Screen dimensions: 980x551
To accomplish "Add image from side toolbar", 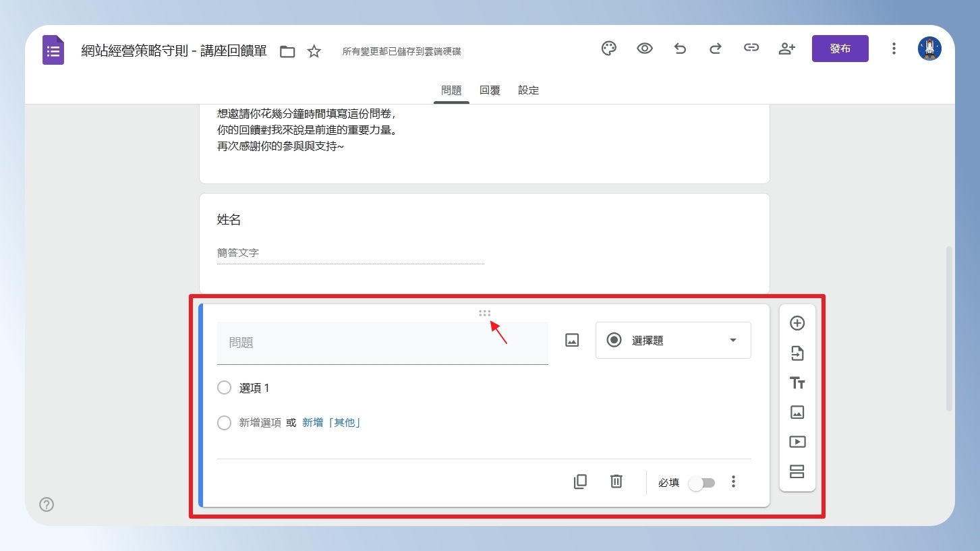I will (x=797, y=412).
